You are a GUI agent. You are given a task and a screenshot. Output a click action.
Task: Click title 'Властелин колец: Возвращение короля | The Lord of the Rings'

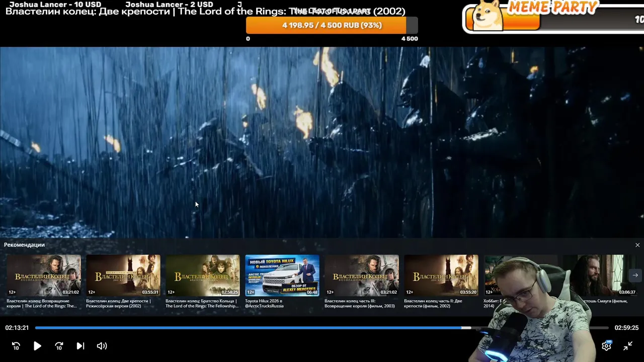tap(42, 303)
